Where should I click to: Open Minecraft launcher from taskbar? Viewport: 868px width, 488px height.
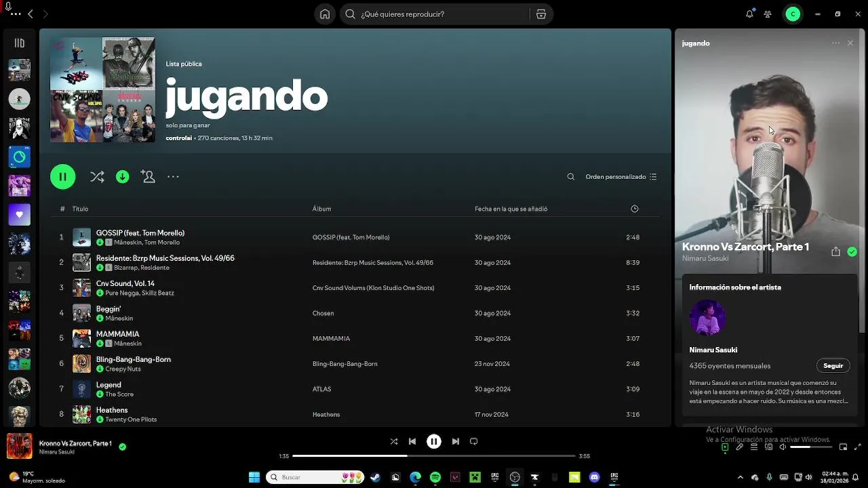[475, 477]
